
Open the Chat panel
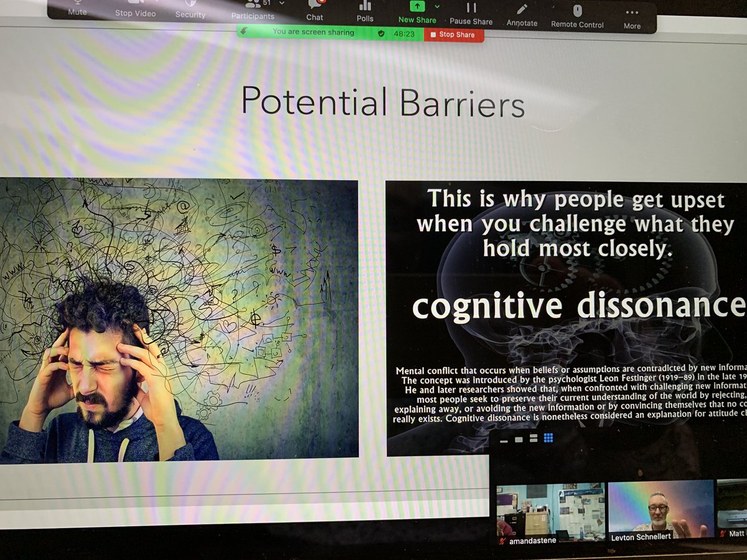coord(315,11)
